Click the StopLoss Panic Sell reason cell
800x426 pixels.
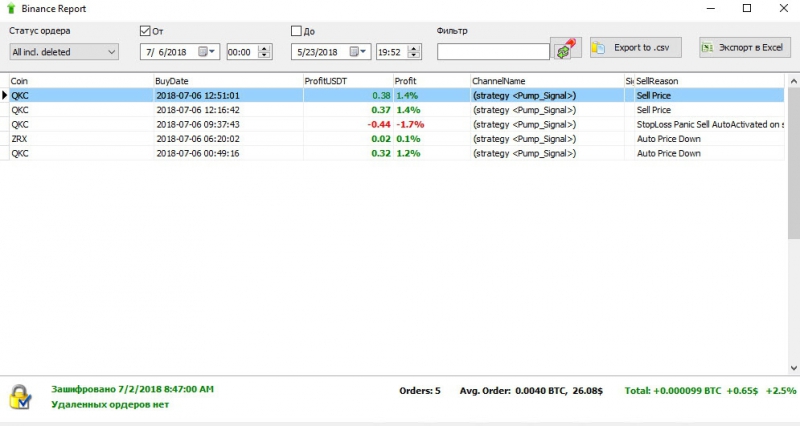point(710,124)
